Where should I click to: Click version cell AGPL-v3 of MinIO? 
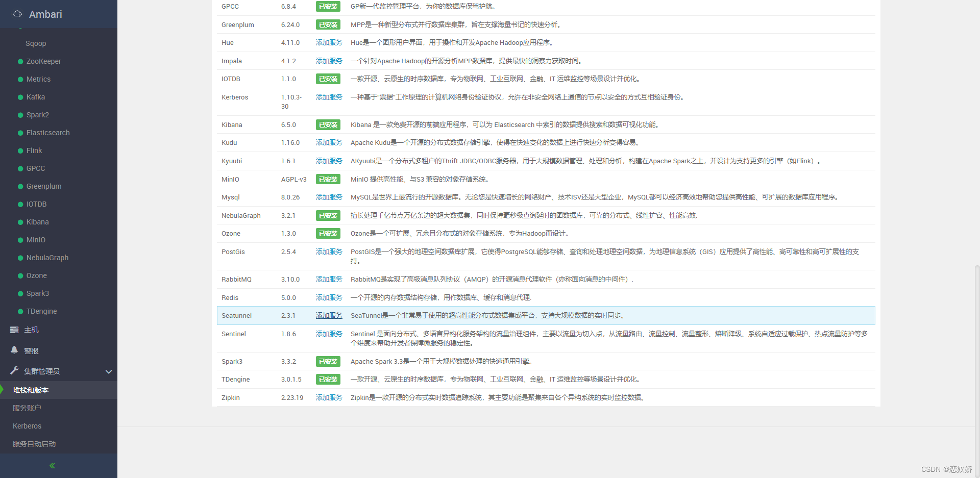[294, 180]
